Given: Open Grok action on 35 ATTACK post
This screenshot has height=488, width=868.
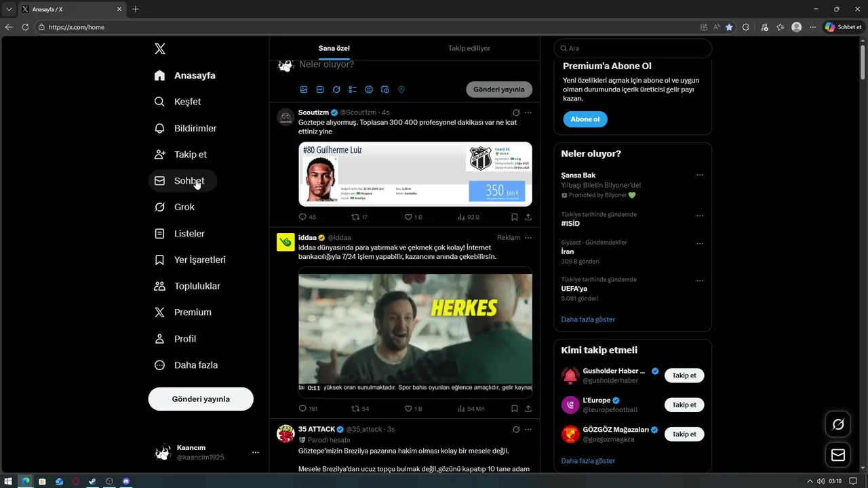Looking at the screenshot, I should (516, 430).
